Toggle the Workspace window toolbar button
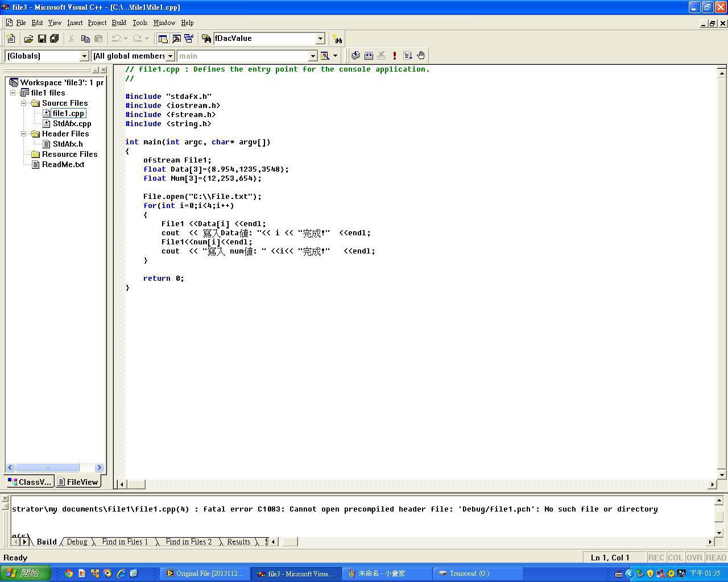 tap(163, 39)
